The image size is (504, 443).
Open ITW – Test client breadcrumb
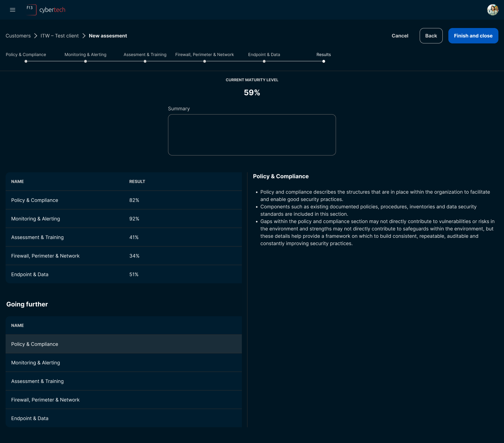pos(59,36)
